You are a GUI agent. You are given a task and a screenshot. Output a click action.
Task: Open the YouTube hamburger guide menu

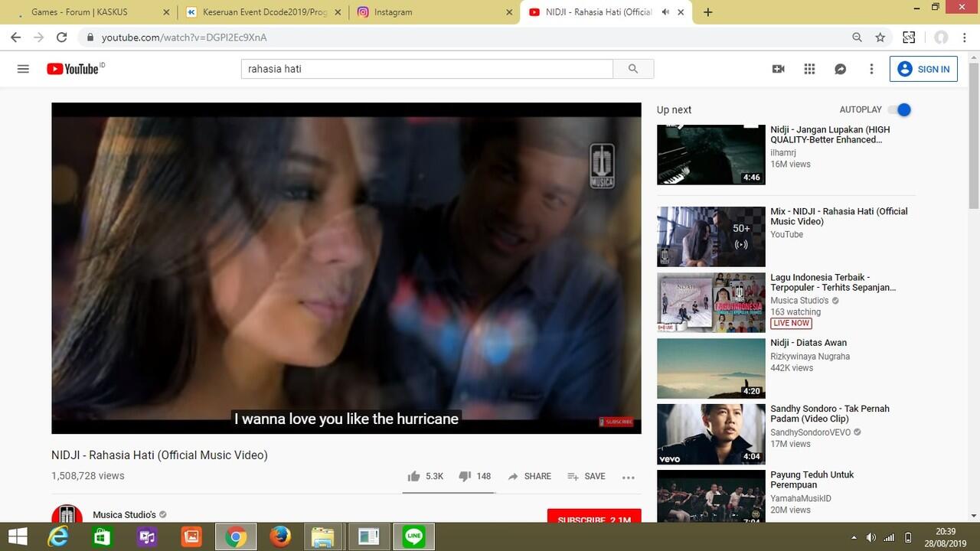click(23, 69)
